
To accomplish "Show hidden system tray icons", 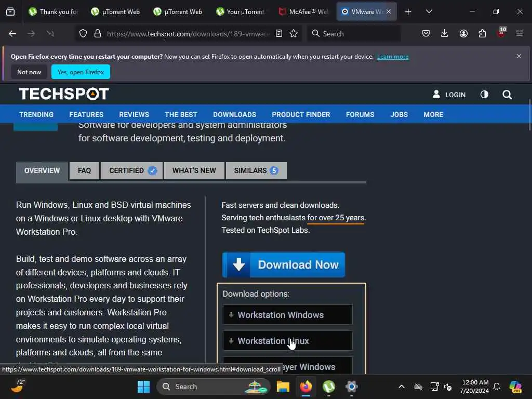I will pos(402,387).
